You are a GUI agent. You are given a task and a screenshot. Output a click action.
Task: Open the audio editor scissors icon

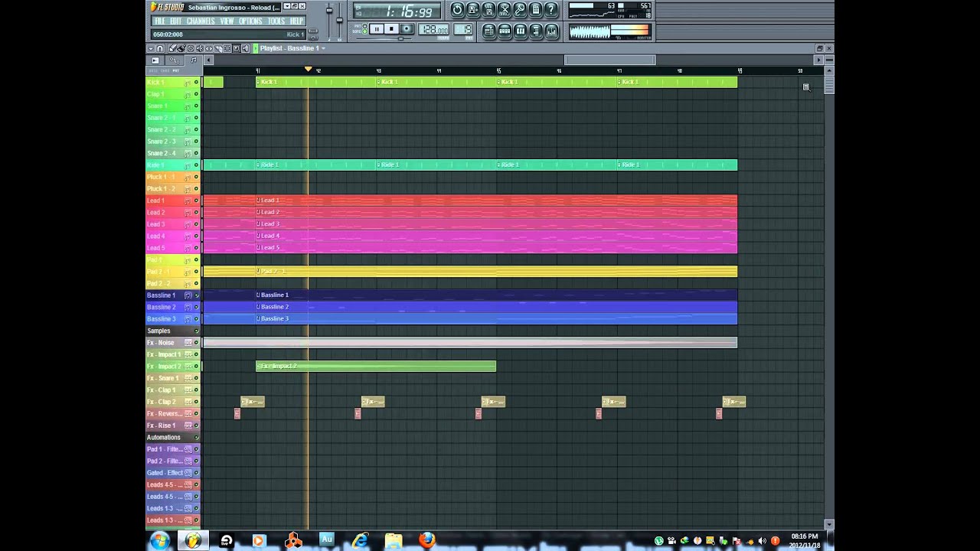point(505,10)
